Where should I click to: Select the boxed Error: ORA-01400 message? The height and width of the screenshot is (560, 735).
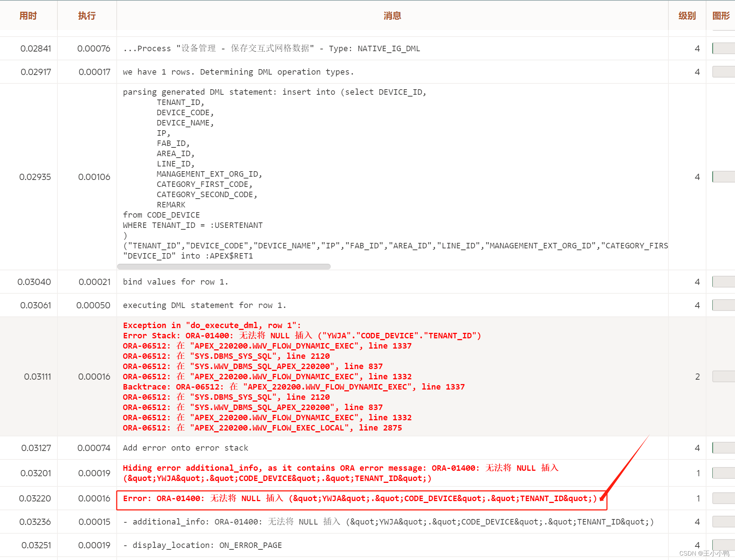[360, 498]
